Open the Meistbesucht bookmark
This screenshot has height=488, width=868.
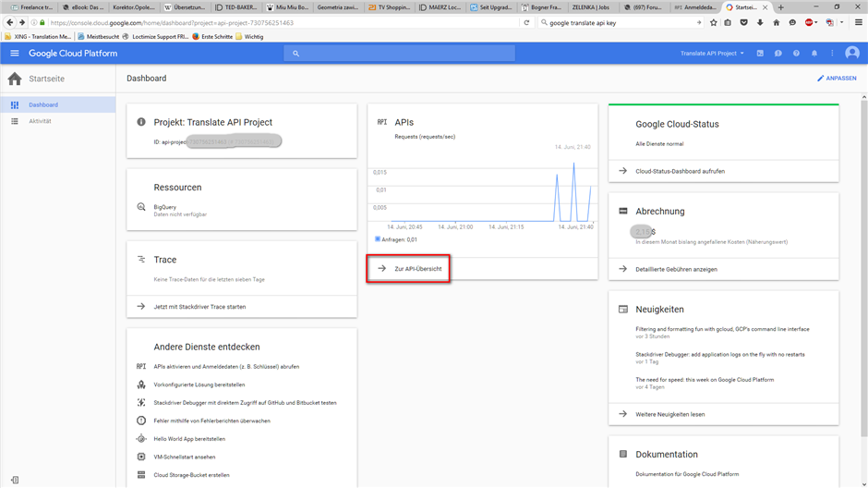click(x=98, y=37)
